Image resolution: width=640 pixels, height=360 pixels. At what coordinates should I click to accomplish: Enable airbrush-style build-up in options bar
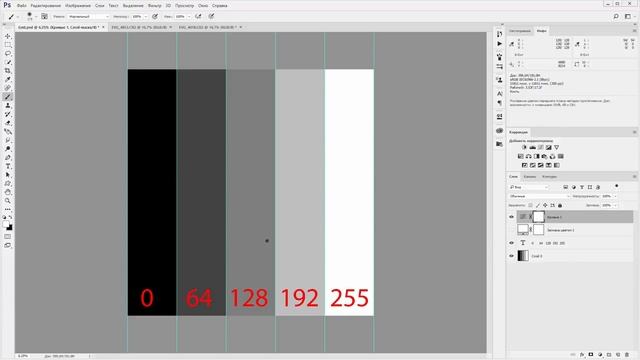[198, 16]
